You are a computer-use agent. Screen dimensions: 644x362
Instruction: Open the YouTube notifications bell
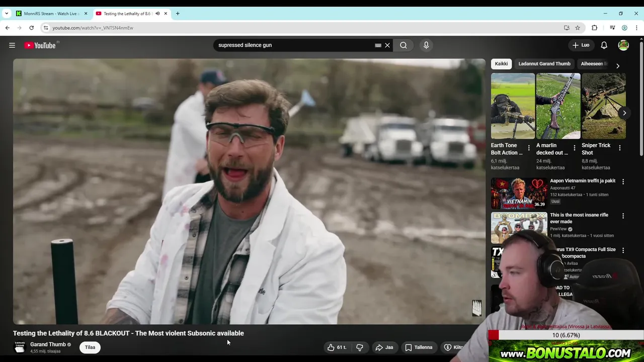tap(604, 45)
